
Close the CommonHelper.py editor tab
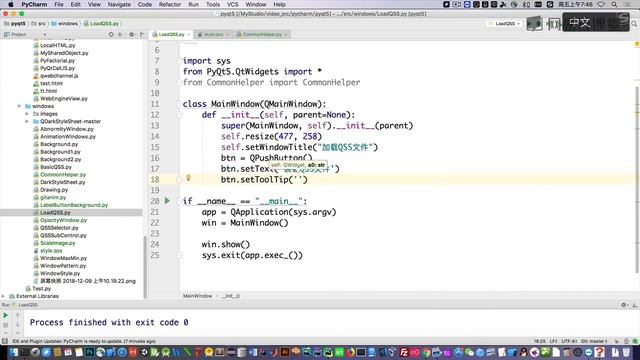click(286, 35)
